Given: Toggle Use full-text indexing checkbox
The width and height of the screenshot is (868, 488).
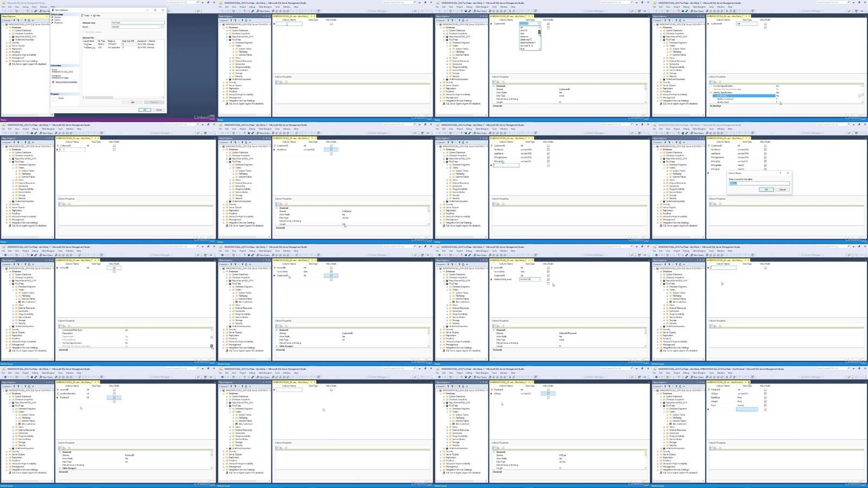Looking at the screenshot, I should click(x=84, y=32).
